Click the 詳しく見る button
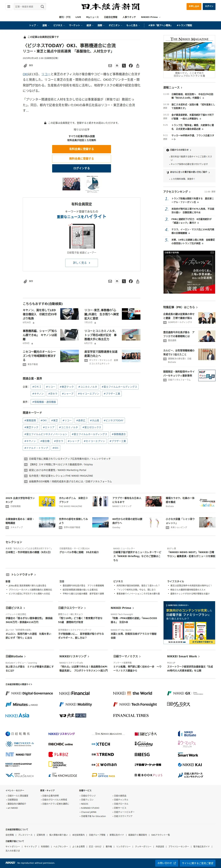Screen dimensions: 221x868 [x=81, y=263]
